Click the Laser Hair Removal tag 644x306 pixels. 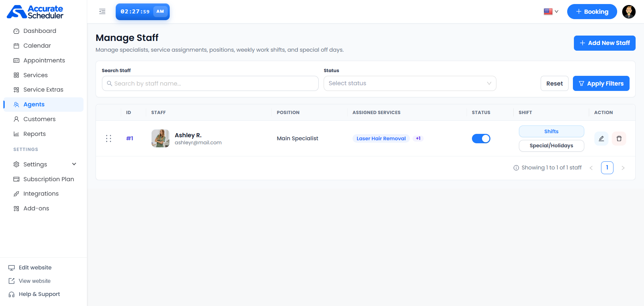click(x=381, y=139)
